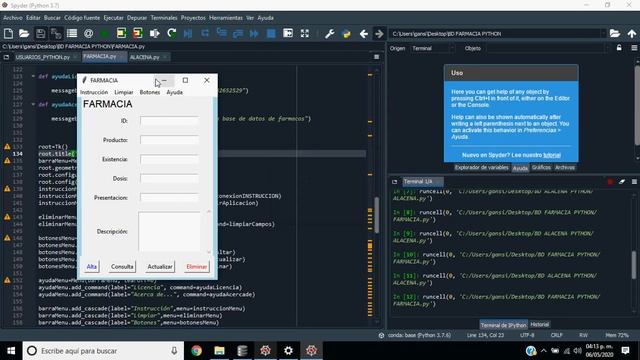The width and height of the screenshot is (640, 360).
Task: Open the Origen source dropdown
Action: click(432, 48)
